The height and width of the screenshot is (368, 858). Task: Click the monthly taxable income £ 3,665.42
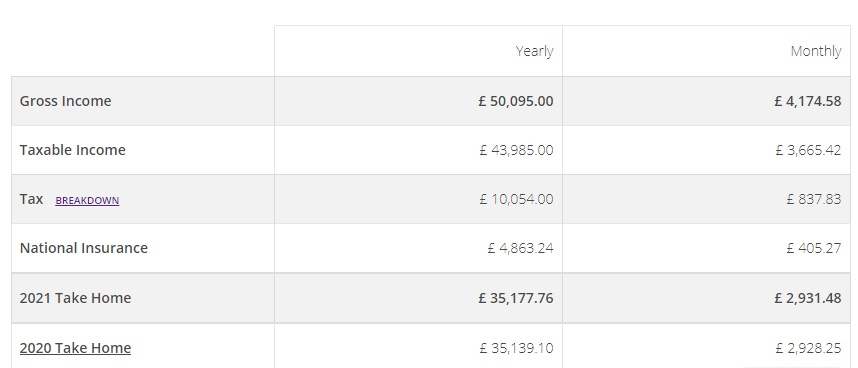point(808,150)
